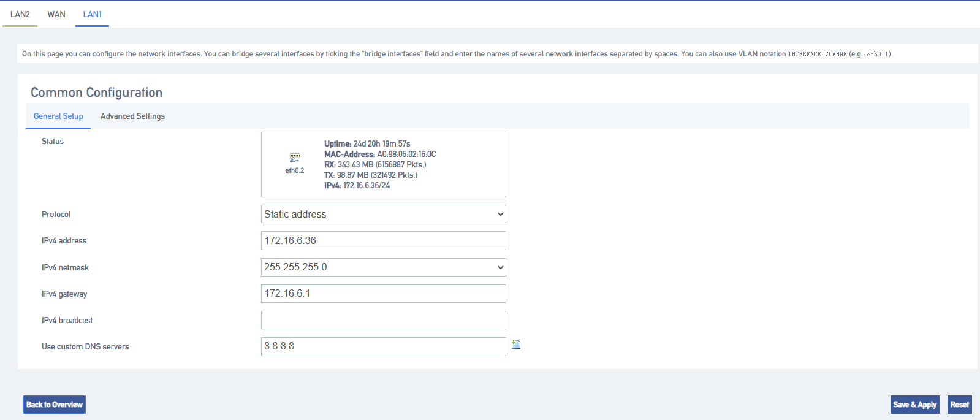Click the Status label
The width and height of the screenshot is (980, 420).
[53, 141]
